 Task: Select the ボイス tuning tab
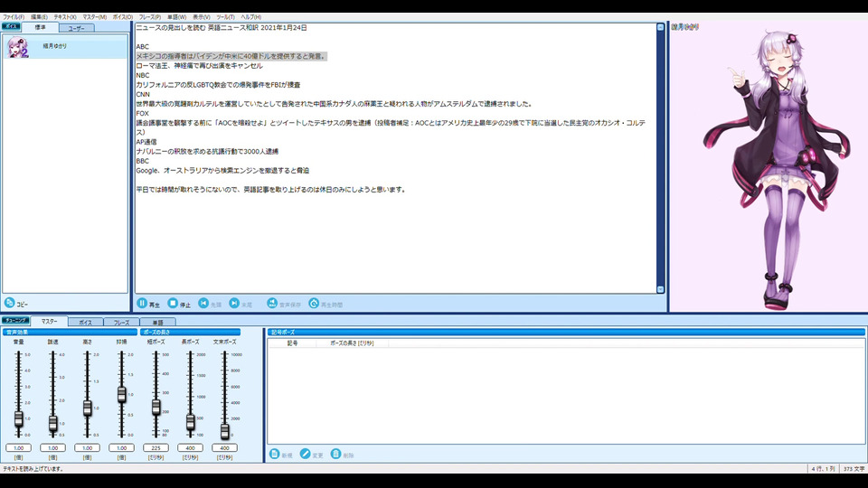(85, 322)
